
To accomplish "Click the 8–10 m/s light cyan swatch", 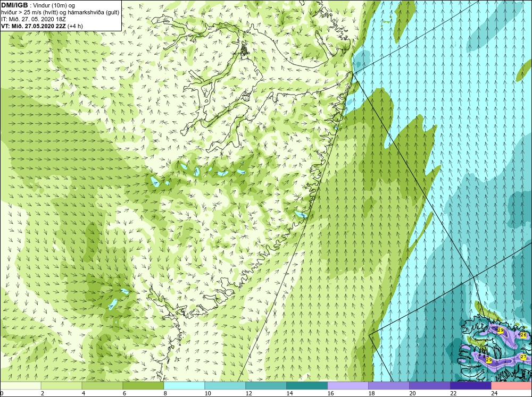I will pyautogui.click(x=184, y=385).
